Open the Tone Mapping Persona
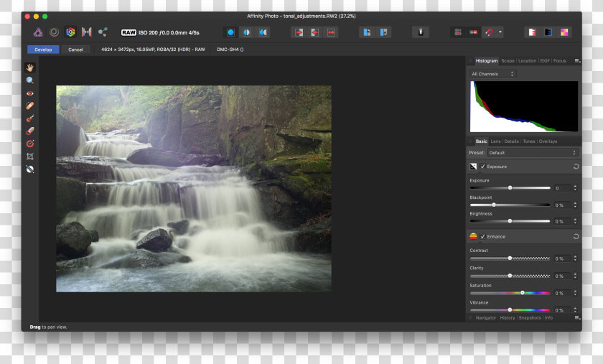 87,32
